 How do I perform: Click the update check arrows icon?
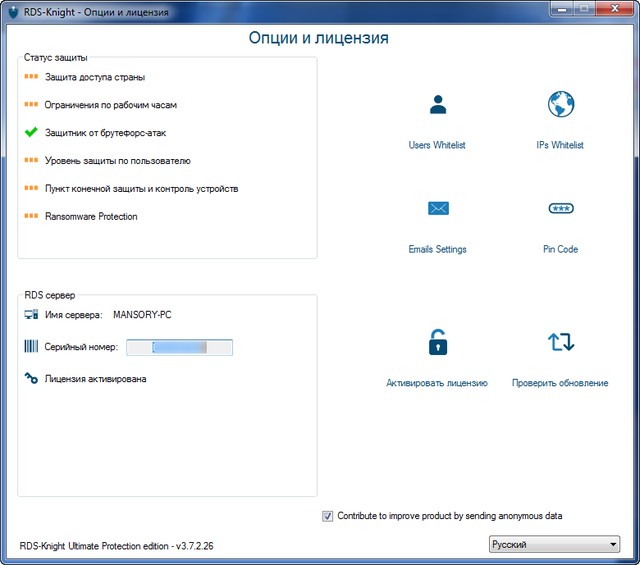click(x=561, y=342)
